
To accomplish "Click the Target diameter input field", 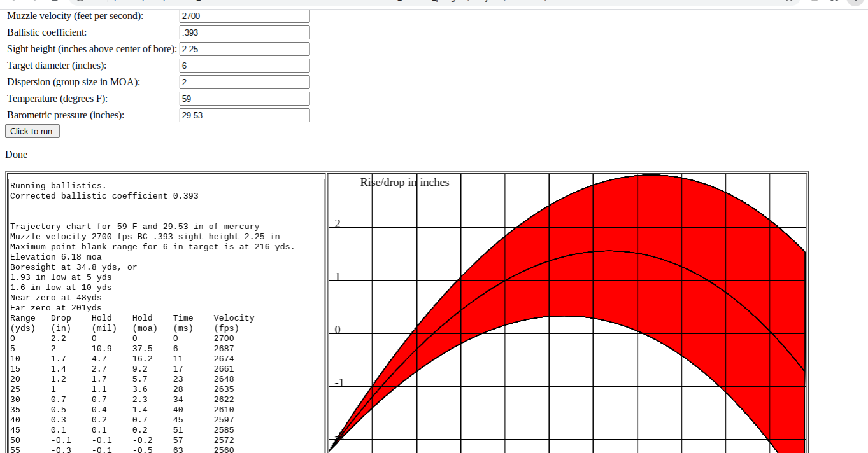I will [x=245, y=66].
